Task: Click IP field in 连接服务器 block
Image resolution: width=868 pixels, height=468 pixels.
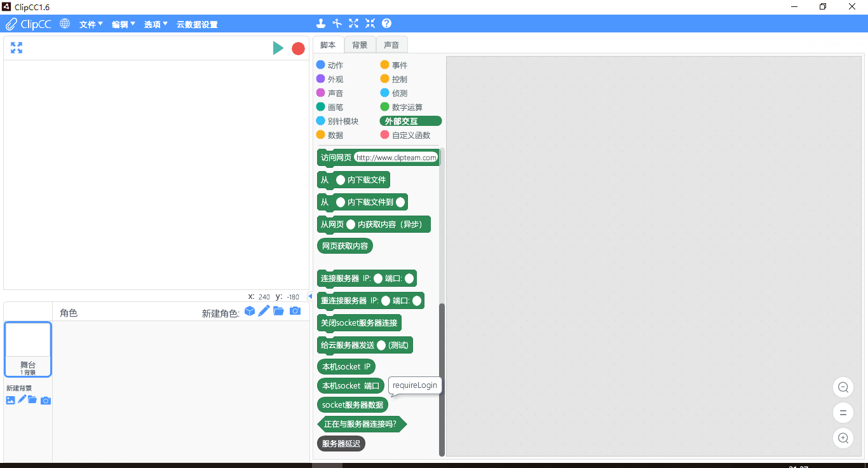Action: 378,278
